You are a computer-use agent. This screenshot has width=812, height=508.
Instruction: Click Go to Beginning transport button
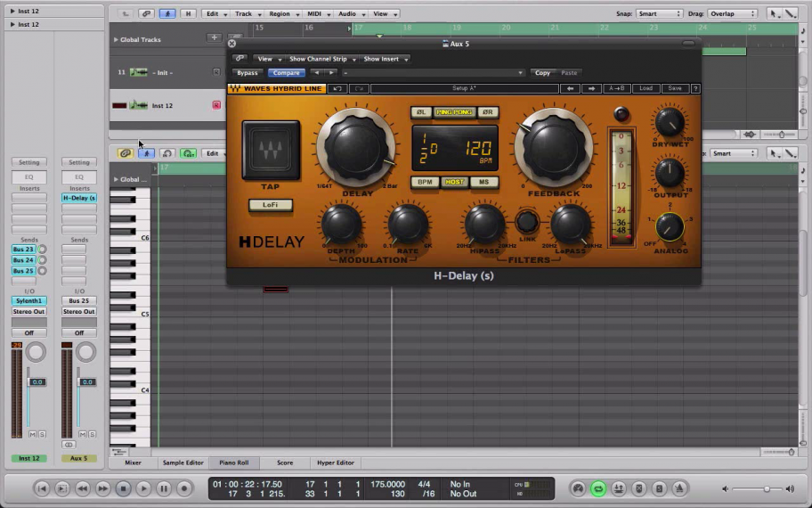click(x=42, y=488)
